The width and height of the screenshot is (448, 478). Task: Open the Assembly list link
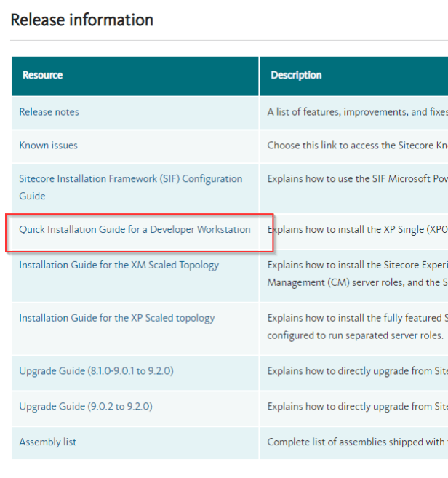[x=47, y=442]
